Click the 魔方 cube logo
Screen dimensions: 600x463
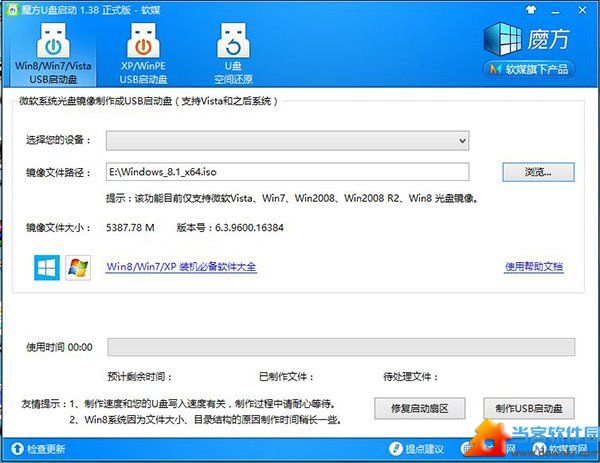(x=502, y=39)
